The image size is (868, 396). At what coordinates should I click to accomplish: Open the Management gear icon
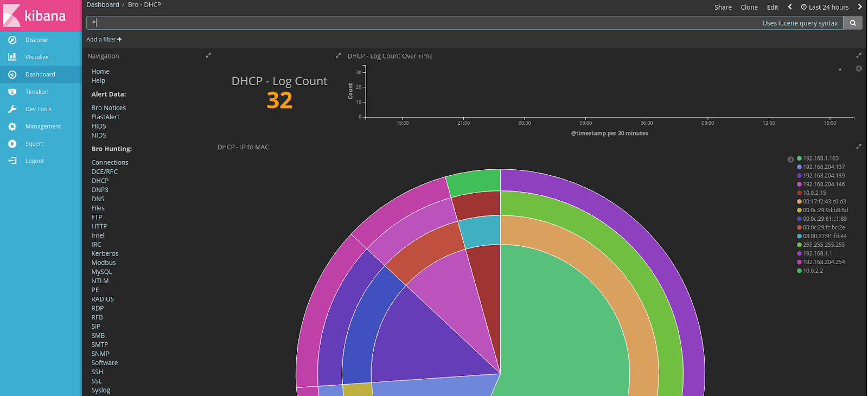[12, 126]
